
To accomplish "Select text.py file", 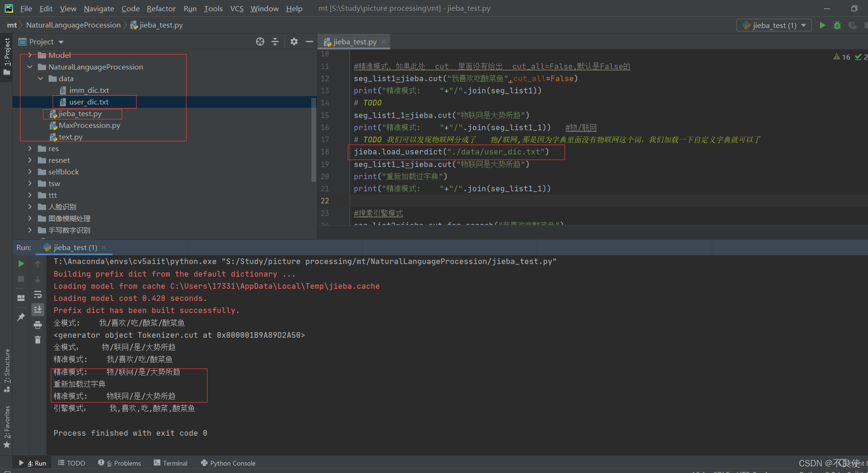I will pos(70,137).
